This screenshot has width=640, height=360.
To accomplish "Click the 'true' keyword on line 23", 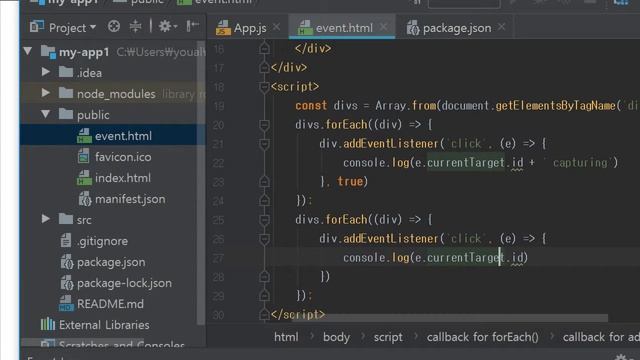I will pyautogui.click(x=350, y=181).
